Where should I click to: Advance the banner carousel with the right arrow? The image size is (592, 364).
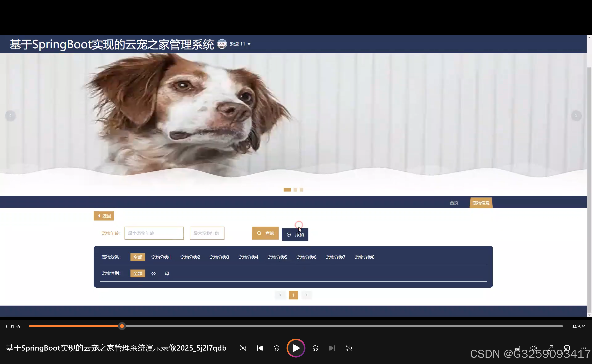(x=576, y=116)
